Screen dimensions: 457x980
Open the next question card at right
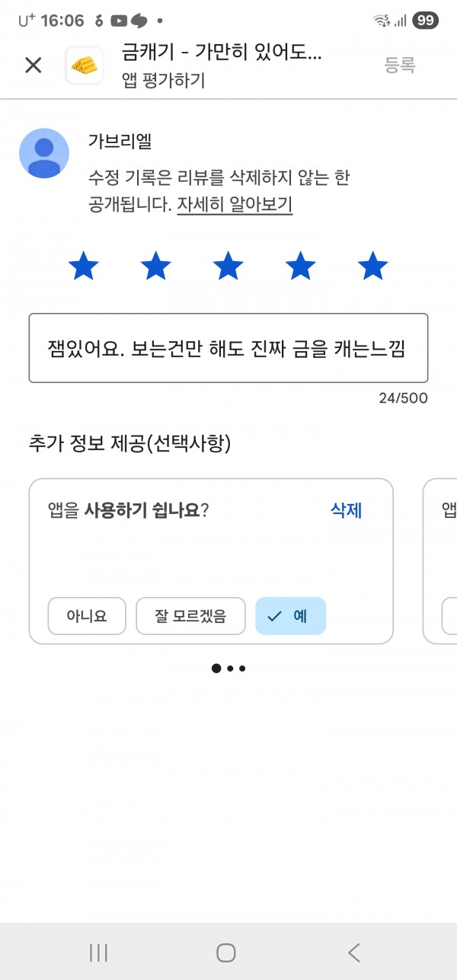pos(439,561)
